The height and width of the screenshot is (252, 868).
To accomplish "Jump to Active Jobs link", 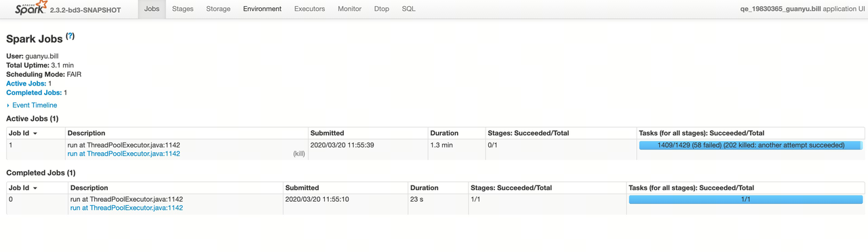I will click(x=26, y=84).
